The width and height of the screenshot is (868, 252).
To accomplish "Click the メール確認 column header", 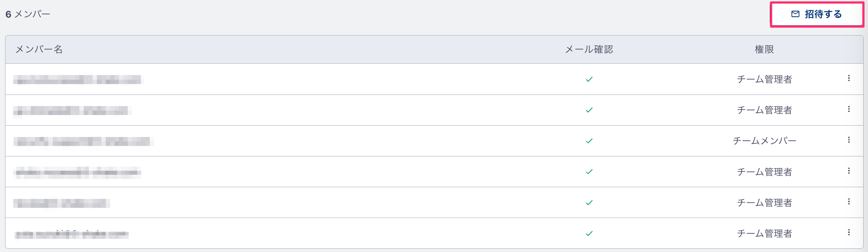I will point(589,49).
